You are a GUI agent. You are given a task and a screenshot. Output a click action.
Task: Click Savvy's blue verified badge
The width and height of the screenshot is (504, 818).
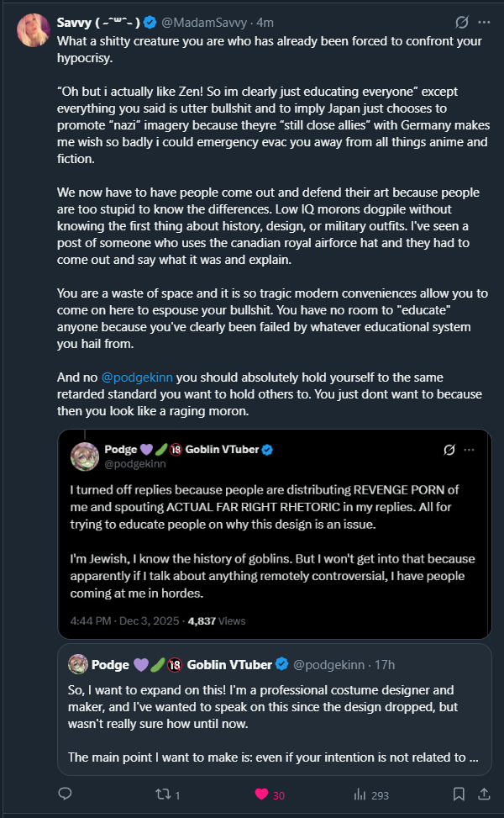coord(149,22)
